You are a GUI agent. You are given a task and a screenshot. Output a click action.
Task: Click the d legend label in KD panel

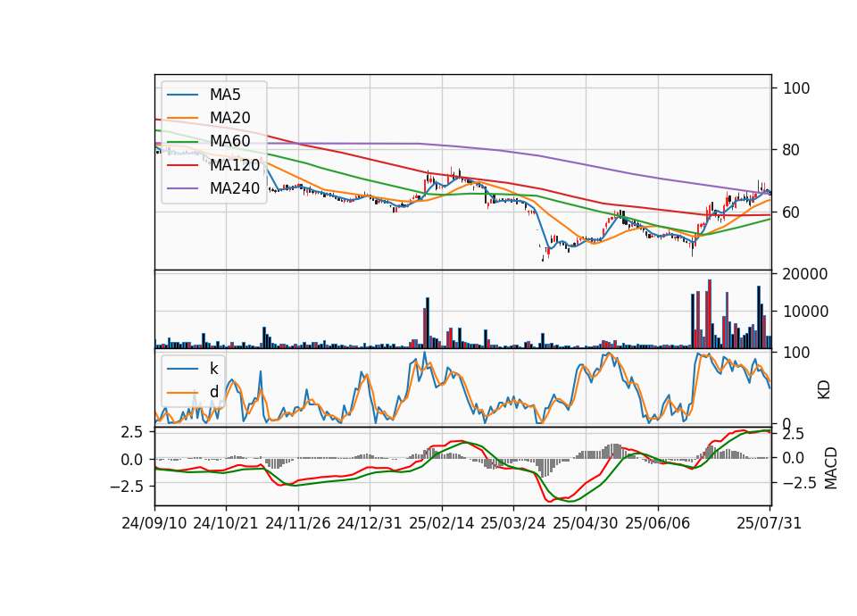[213, 392]
